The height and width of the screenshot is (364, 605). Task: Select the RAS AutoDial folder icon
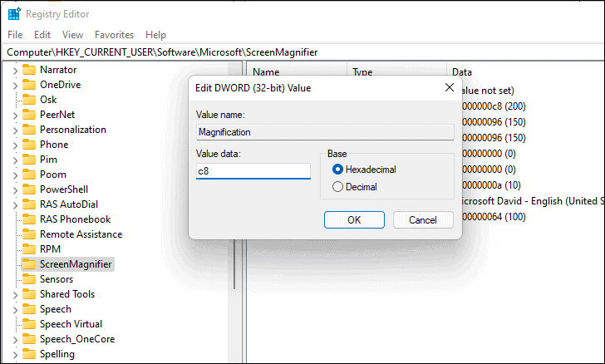29,204
